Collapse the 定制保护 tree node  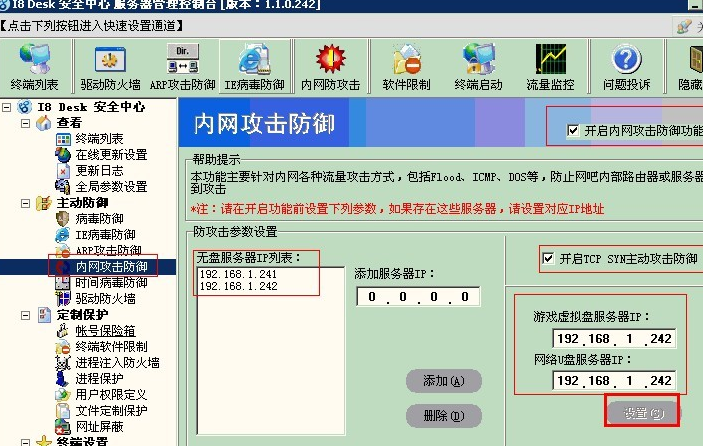point(26,315)
